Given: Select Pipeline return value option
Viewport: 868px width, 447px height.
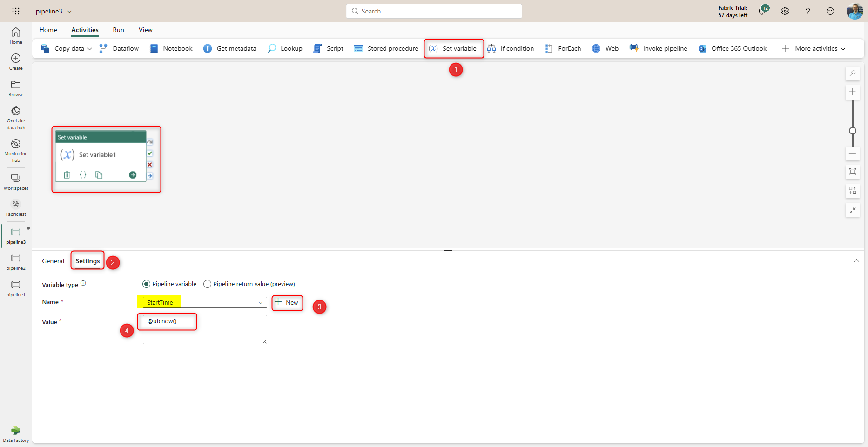Looking at the screenshot, I should 208,284.
